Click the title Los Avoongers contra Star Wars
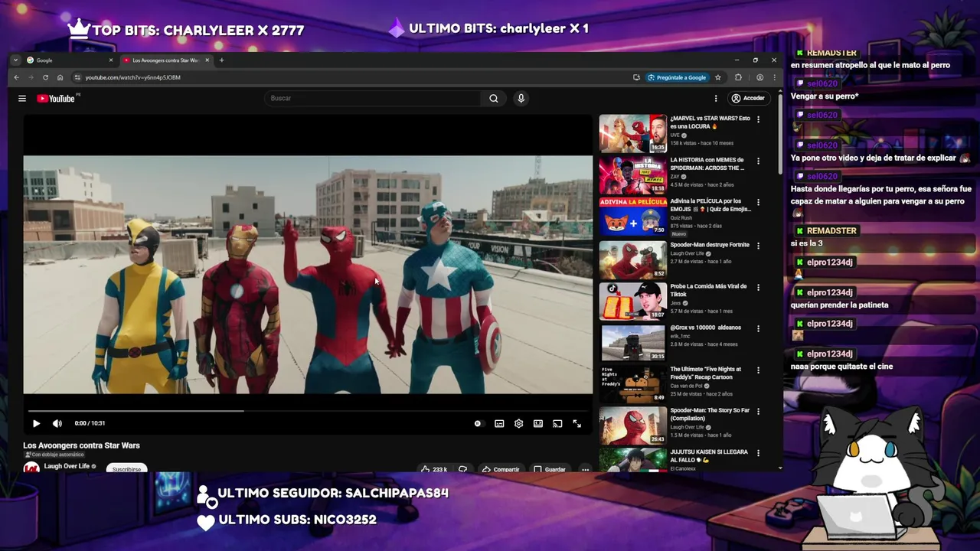This screenshot has width=980, height=551. [x=81, y=445]
